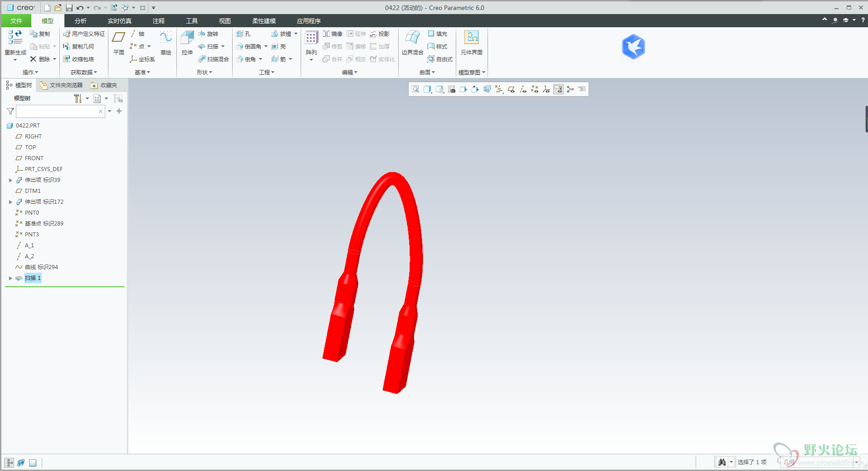Click the 拔模 button
This screenshot has height=471, width=868.
click(x=281, y=34)
